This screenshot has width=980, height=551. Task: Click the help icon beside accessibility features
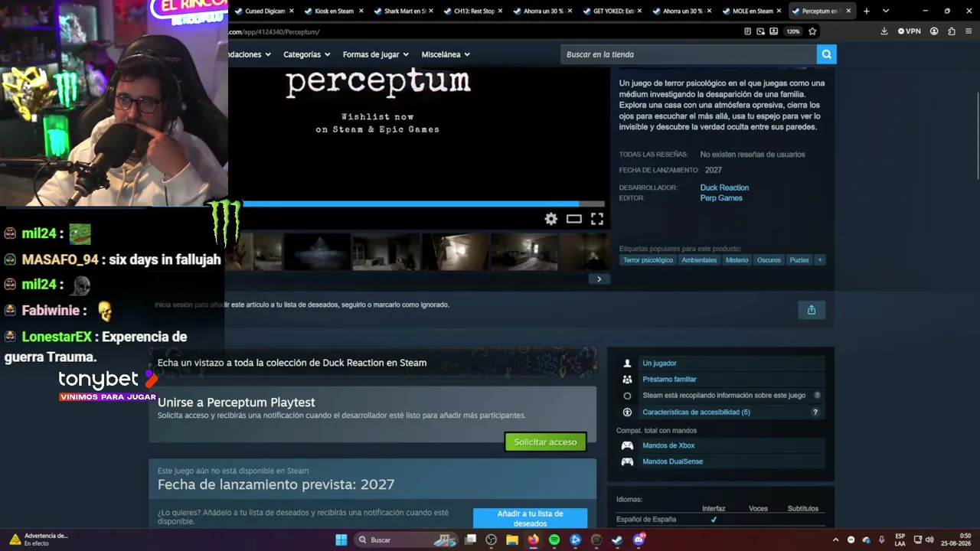[x=815, y=412]
